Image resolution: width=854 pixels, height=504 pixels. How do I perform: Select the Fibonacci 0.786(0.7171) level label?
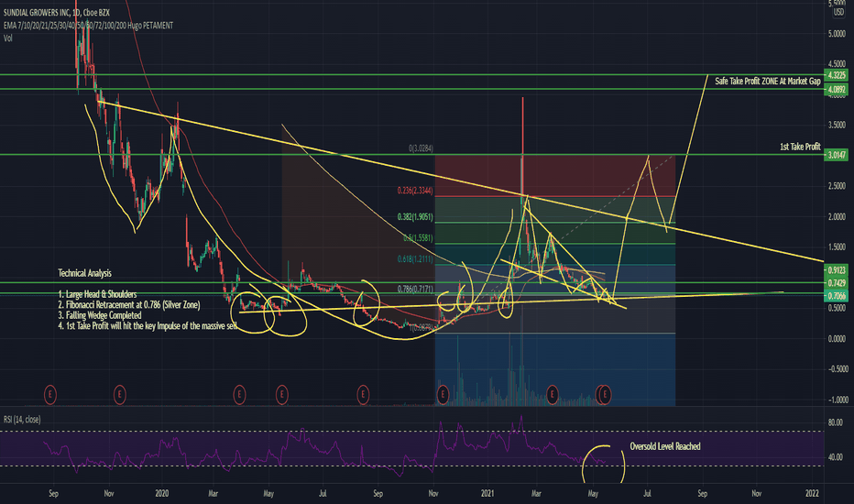coord(415,289)
